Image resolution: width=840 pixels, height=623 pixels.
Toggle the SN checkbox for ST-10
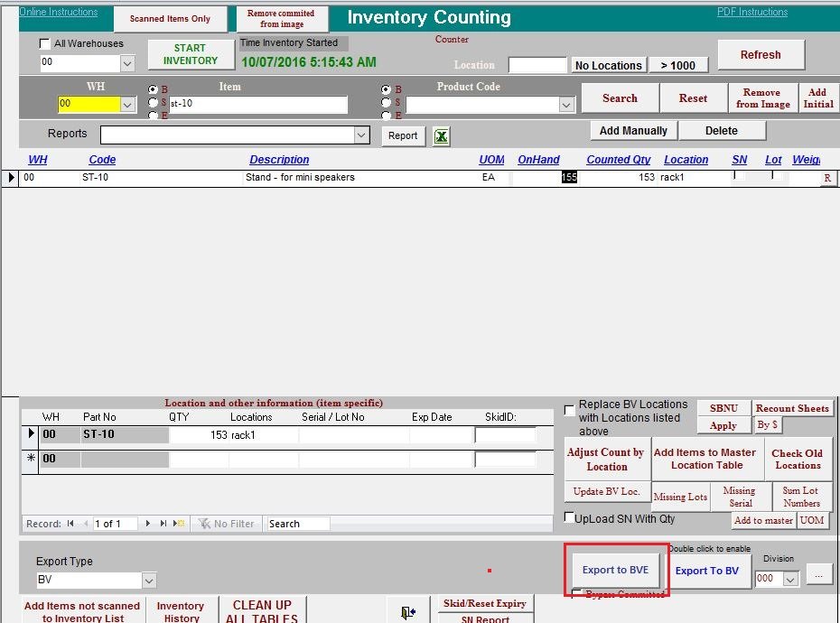738,176
